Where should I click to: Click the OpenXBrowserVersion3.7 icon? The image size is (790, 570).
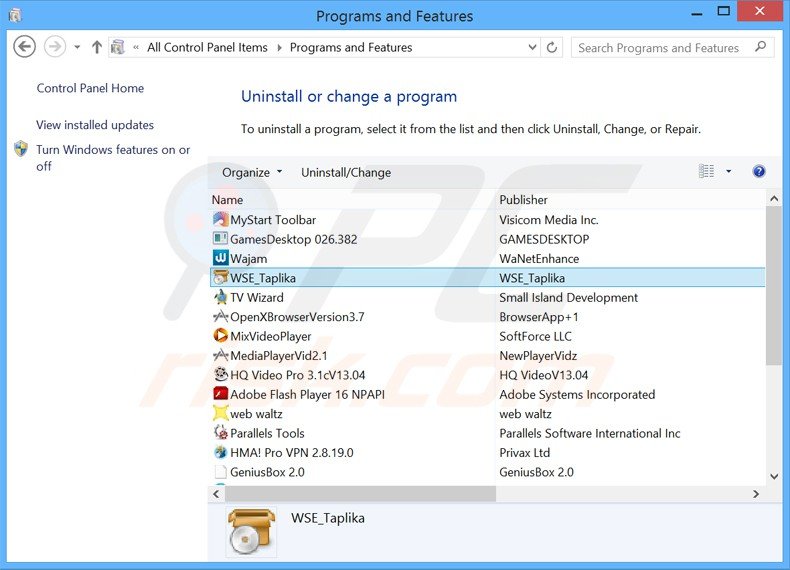click(220, 316)
